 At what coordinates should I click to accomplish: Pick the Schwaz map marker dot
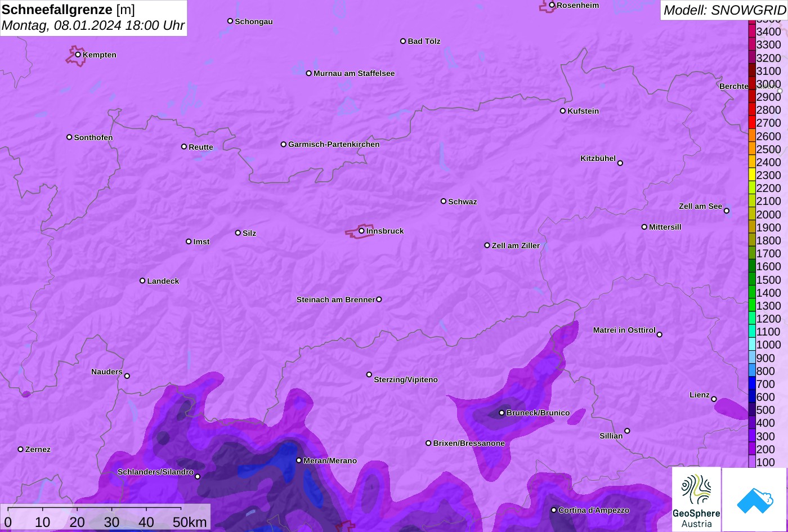443,201
